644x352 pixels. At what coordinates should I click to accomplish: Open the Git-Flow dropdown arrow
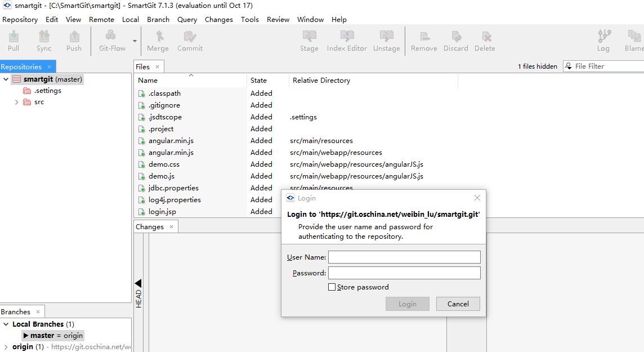click(135, 41)
